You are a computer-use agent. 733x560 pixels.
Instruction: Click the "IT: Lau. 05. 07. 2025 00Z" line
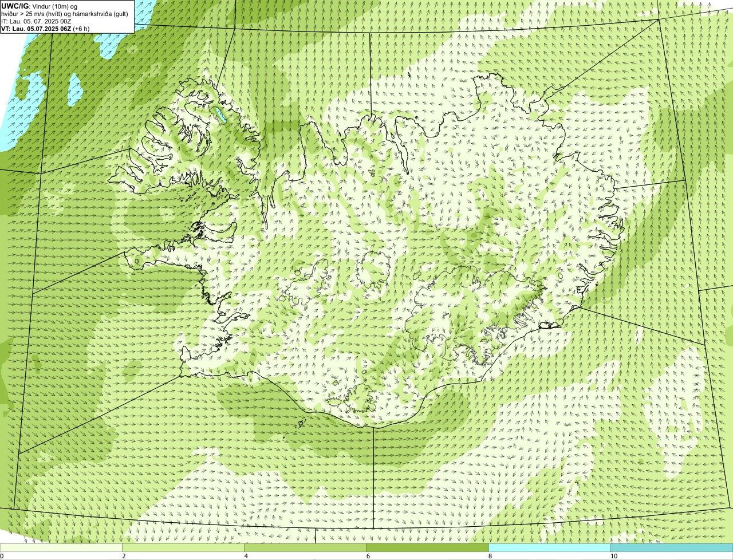tap(37, 21)
